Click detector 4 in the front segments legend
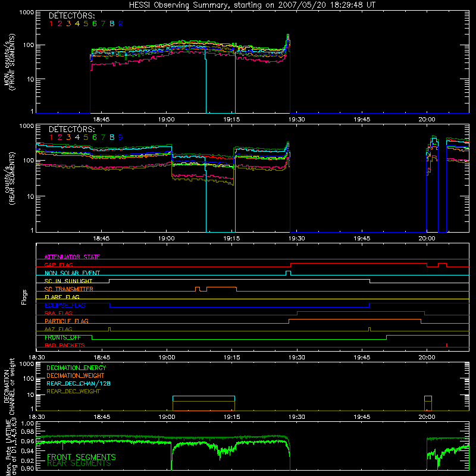 77,24
